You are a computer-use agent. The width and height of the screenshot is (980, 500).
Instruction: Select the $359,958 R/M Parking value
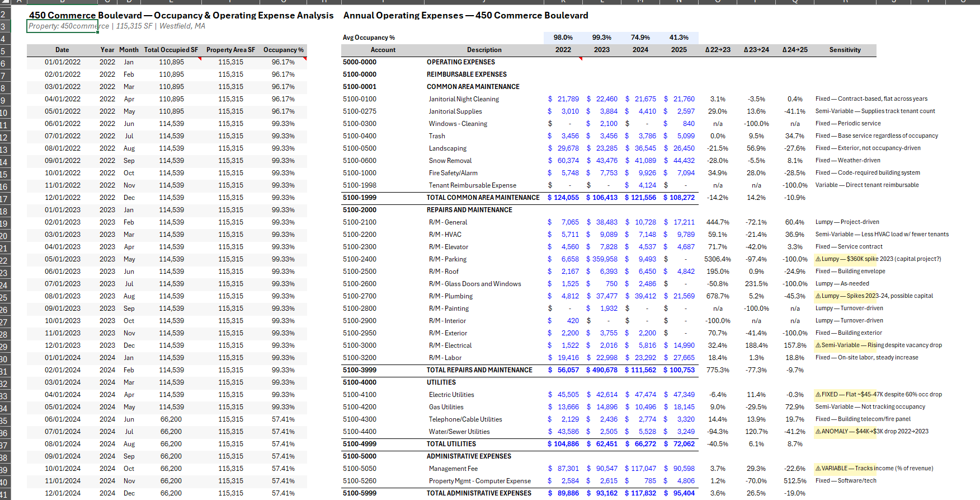(602, 259)
